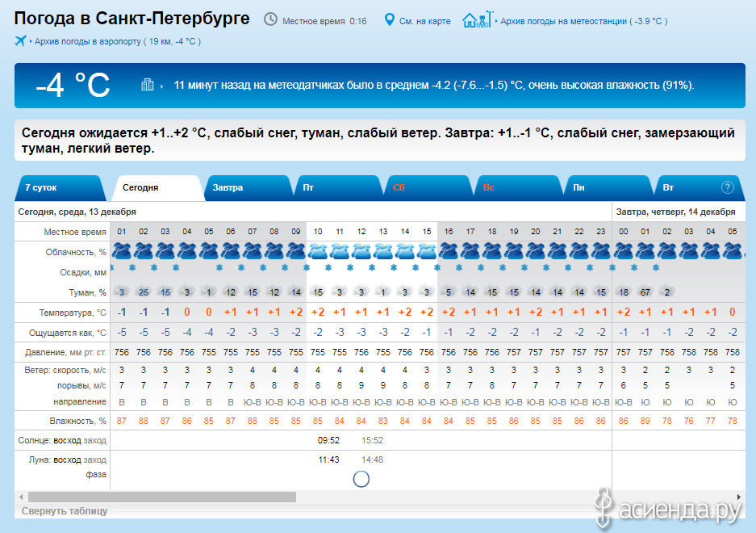Click the forecast summary starting Сегодня ожидается

point(378,140)
